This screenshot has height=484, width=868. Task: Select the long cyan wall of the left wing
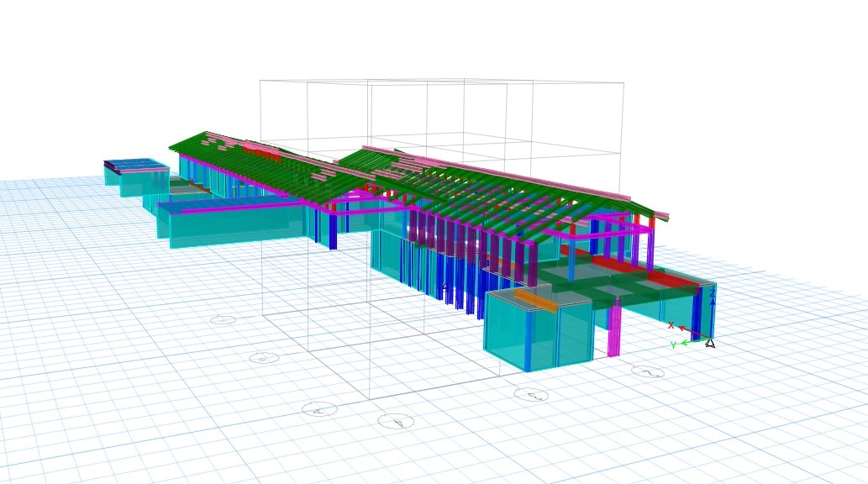pyautogui.click(x=236, y=225)
